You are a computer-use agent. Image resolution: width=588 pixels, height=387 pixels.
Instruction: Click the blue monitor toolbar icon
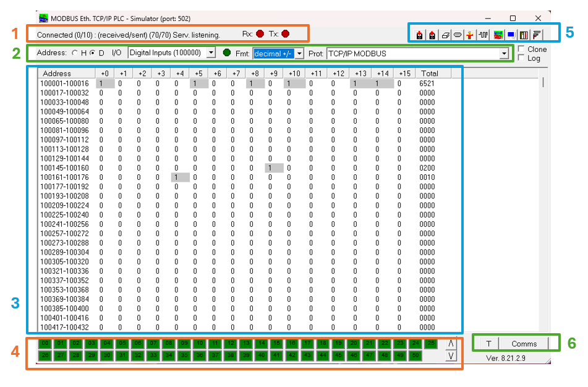coord(511,35)
